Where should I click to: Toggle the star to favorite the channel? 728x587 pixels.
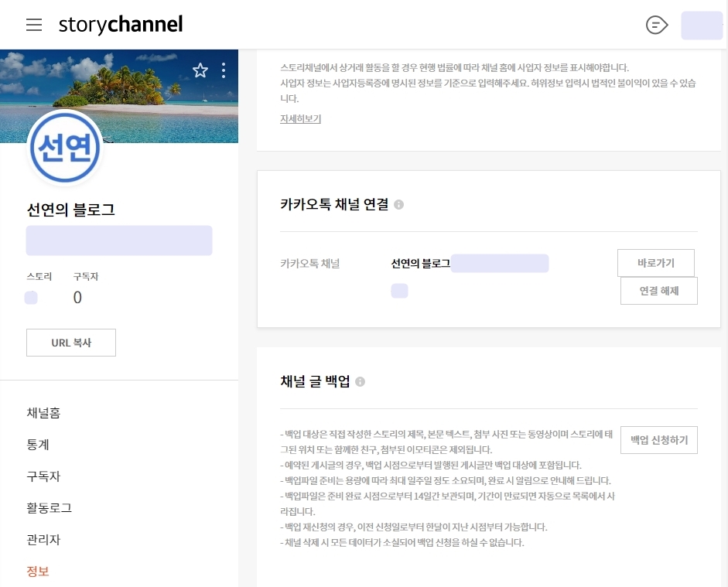click(x=200, y=70)
